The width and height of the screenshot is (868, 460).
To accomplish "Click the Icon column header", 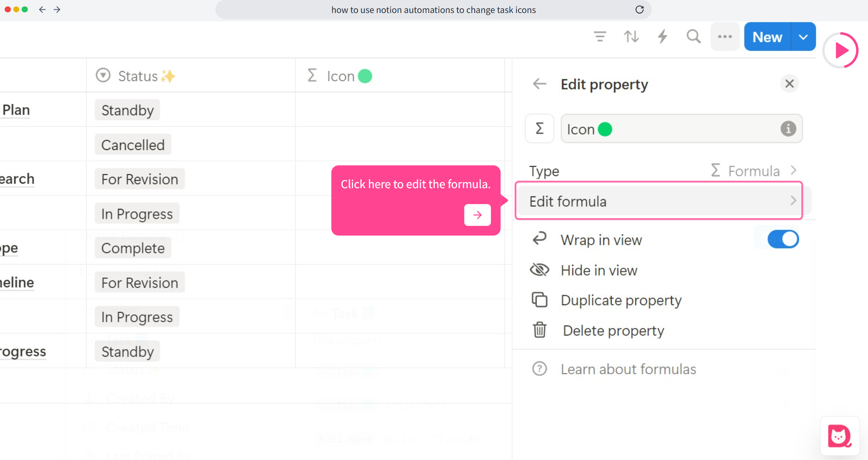I will [400, 76].
